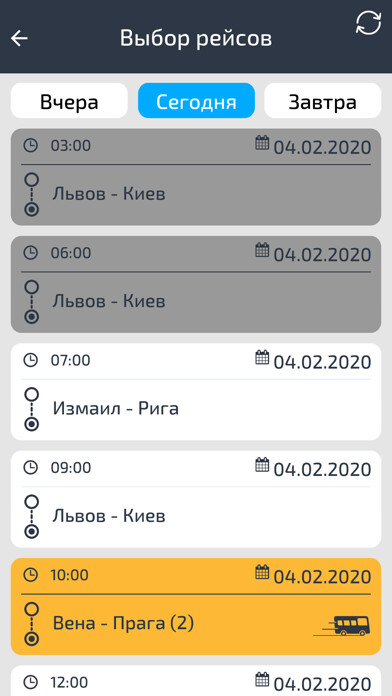Click the clock icon next to 10:00
392x696 pixels.
tap(31, 575)
